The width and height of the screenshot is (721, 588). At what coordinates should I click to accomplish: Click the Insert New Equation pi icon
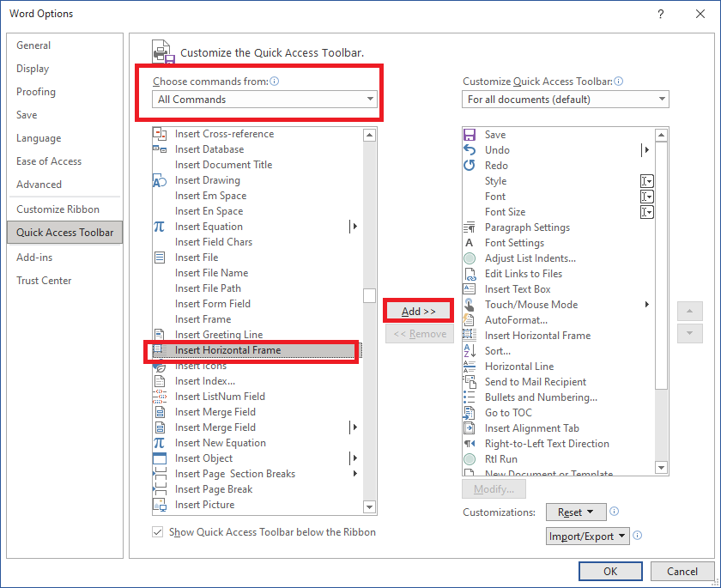(x=159, y=443)
